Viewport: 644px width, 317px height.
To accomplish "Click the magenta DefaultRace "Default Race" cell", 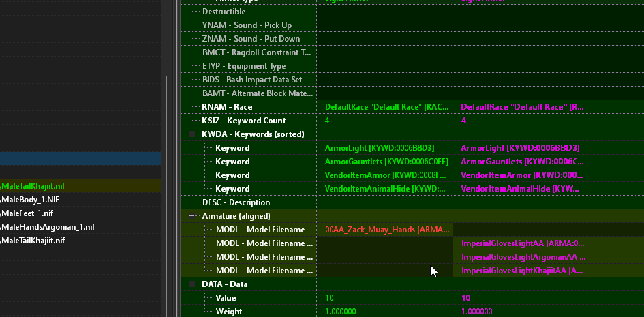I will point(521,107).
